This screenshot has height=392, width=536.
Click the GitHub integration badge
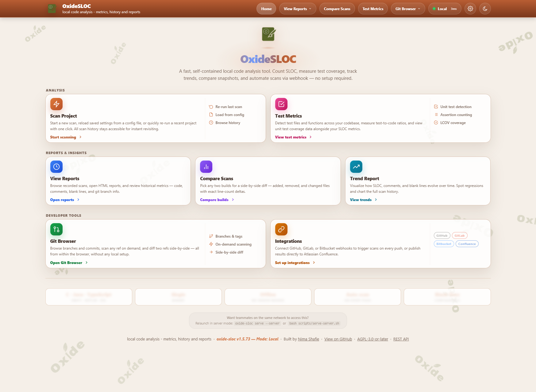coord(442,236)
